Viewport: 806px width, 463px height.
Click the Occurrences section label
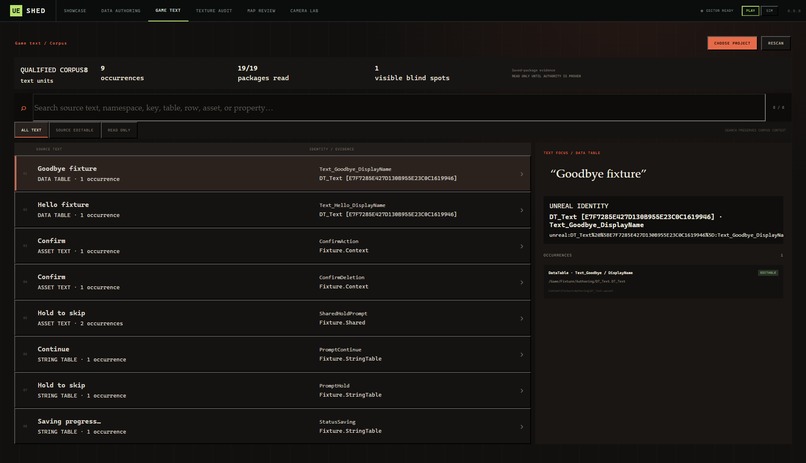[558, 255]
